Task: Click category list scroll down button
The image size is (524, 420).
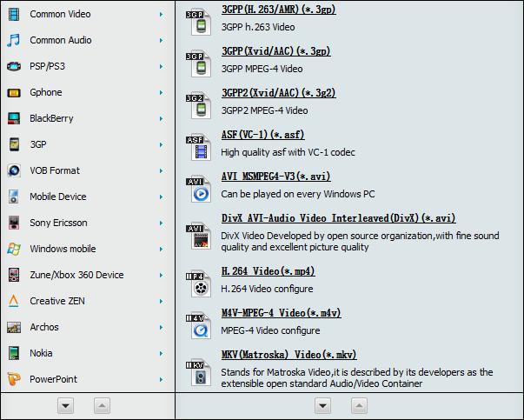Action: click(x=65, y=406)
